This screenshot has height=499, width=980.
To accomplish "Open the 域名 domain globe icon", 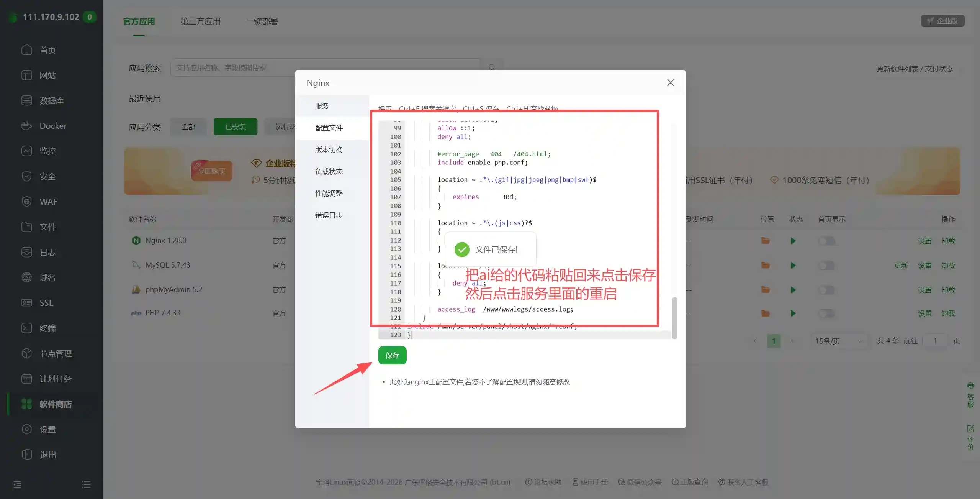I will 26,277.
